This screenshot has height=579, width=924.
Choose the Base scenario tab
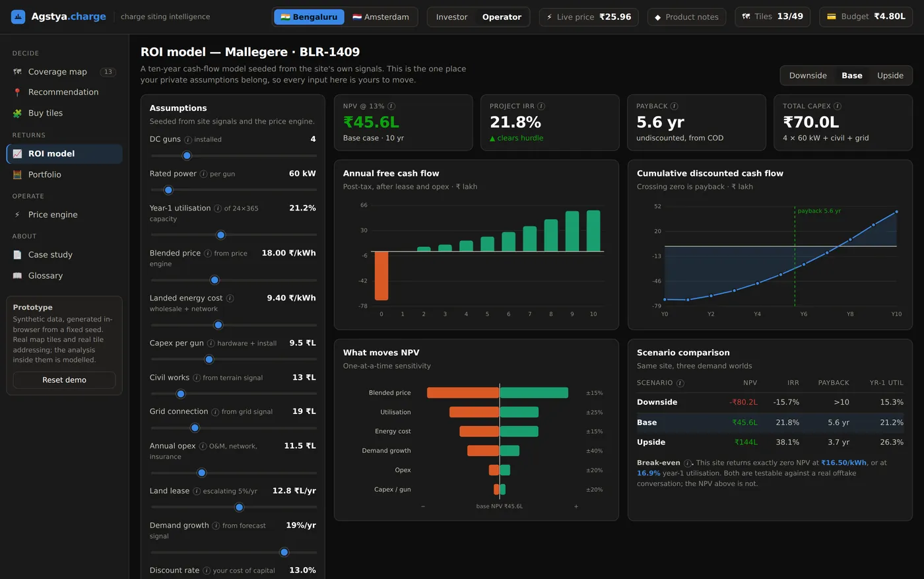coord(852,76)
